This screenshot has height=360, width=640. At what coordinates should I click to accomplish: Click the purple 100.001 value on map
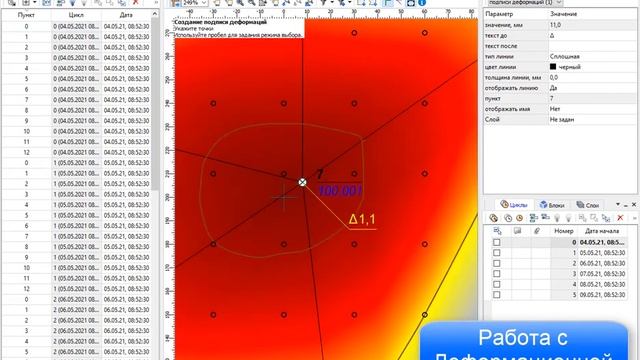[x=339, y=191]
